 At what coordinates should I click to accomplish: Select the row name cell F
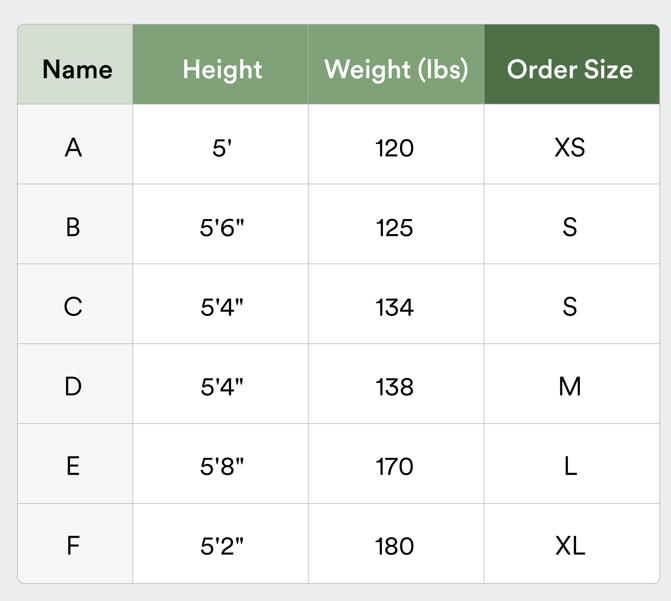pos(73,546)
